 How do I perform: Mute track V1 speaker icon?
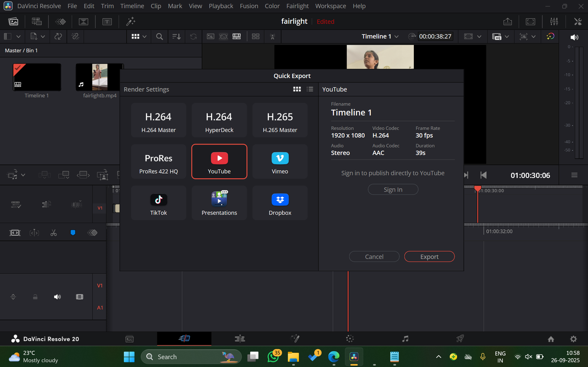pos(57,297)
